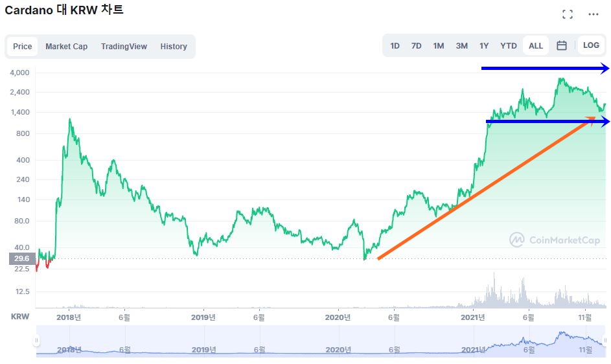Choose the 3M time range
611x364 pixels.
[462, 45]
